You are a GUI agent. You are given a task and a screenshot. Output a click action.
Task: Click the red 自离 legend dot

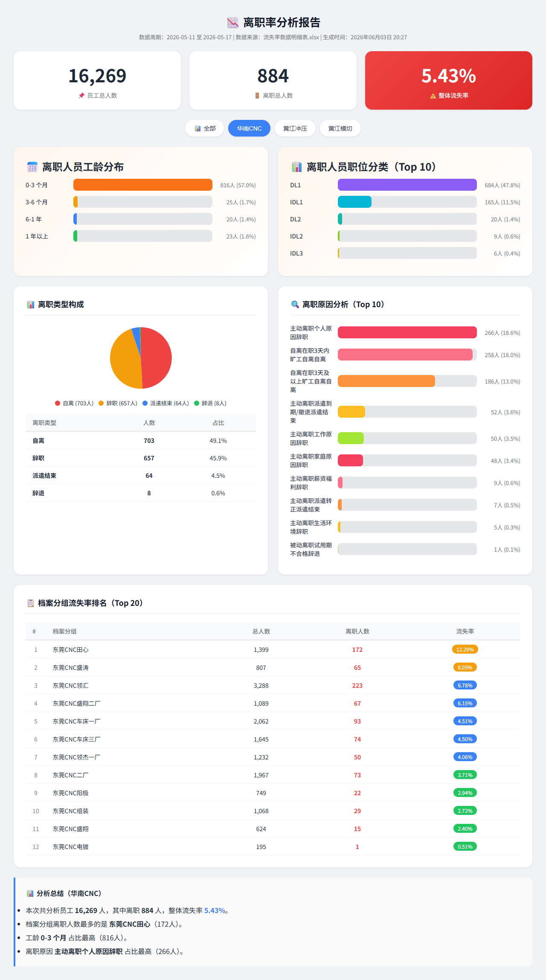[x=58, y=403]
